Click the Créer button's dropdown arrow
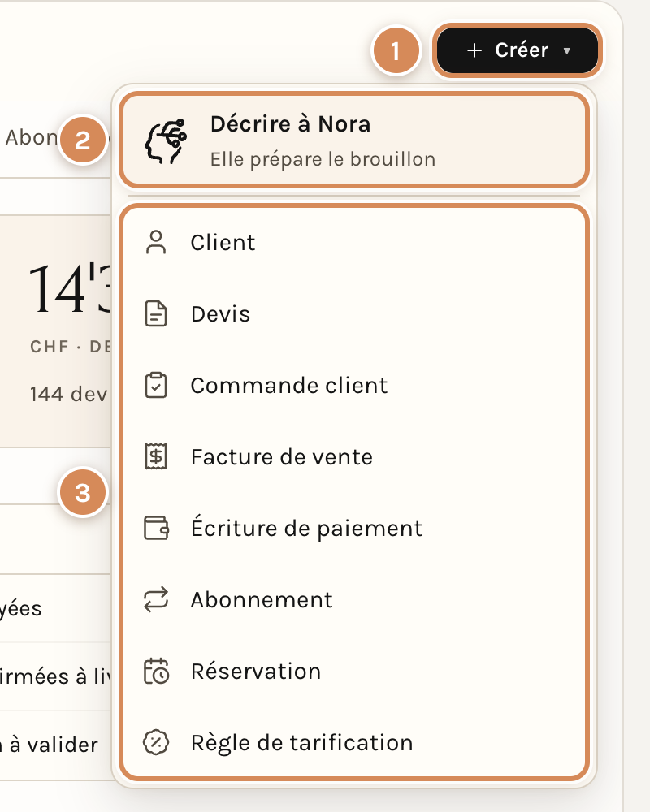The width and height of the screenshot is (650, 812). click(x=567, y=50)
